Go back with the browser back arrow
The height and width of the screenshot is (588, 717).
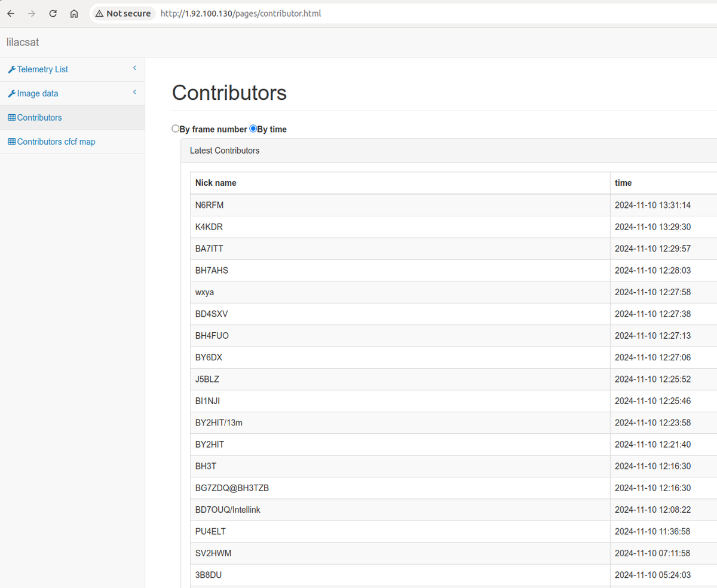click(11, 13)
